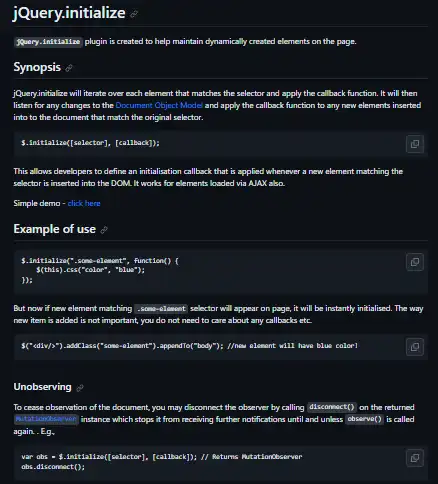Viewport: 438px width, 484px height.
Task: Click the anchor link icon beside Unobserving
Action: pos(80,388)
